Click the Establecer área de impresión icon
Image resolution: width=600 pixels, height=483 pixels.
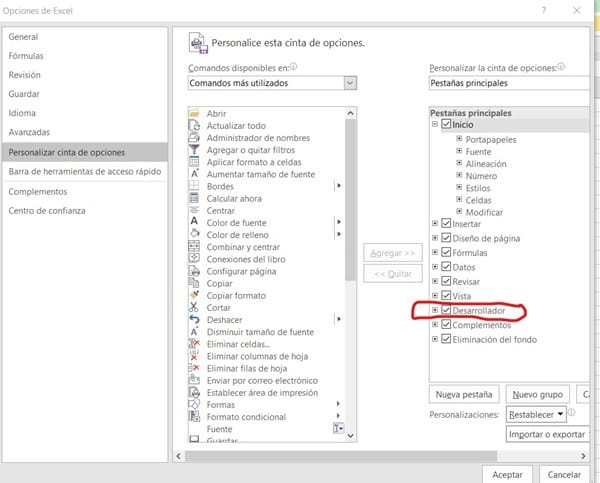(194, 392)
